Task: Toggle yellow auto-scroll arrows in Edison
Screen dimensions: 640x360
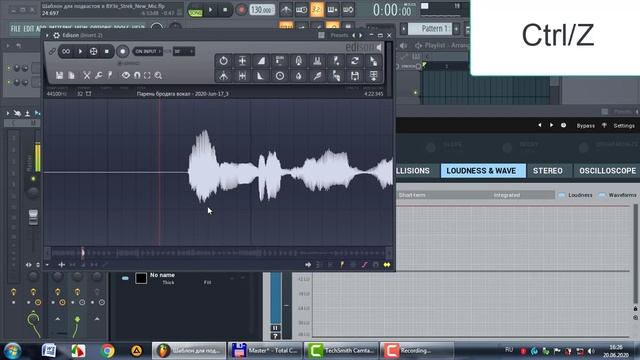Action: [387, 265]
